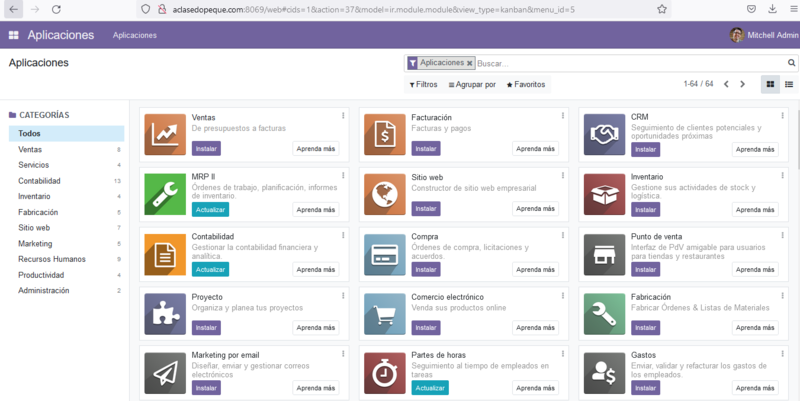Select the Servicios category
The width and height of the screenshot is (800, 401).
point(66,165)
